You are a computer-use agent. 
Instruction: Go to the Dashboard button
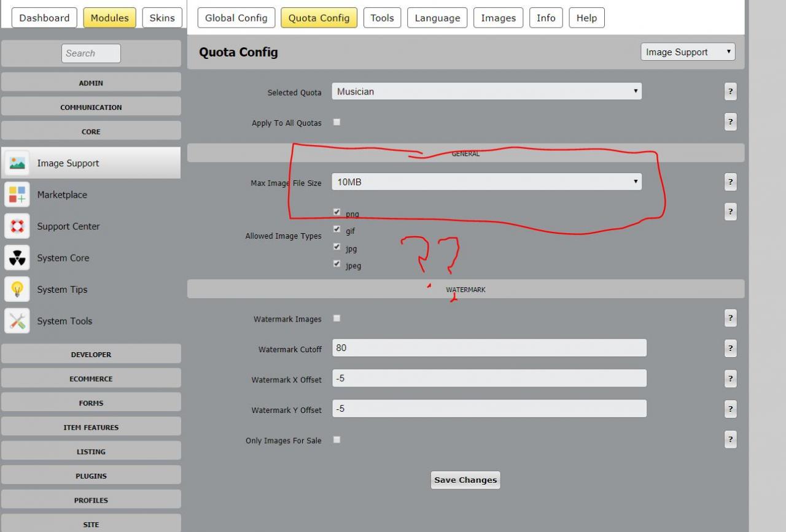click(x=44, y=18)
